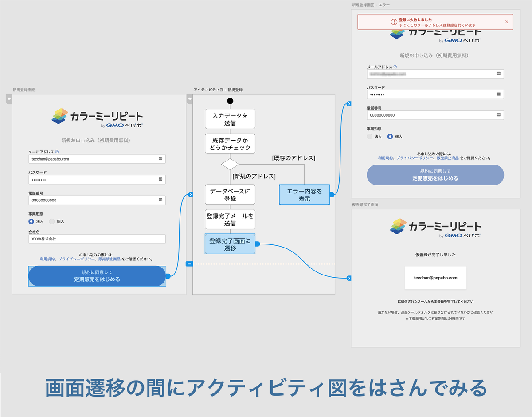Open the 利用規約 link

coord(47,259)
